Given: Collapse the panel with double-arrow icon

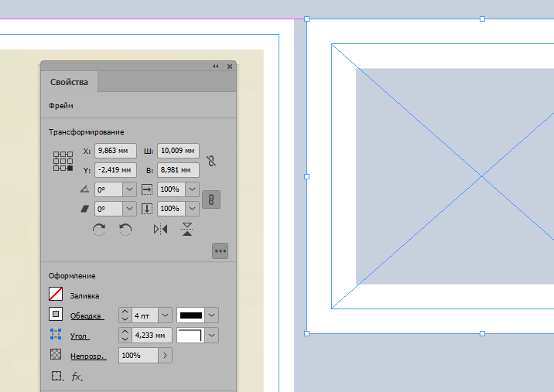Looking at the screenshot, I should [x=216, y=66].
